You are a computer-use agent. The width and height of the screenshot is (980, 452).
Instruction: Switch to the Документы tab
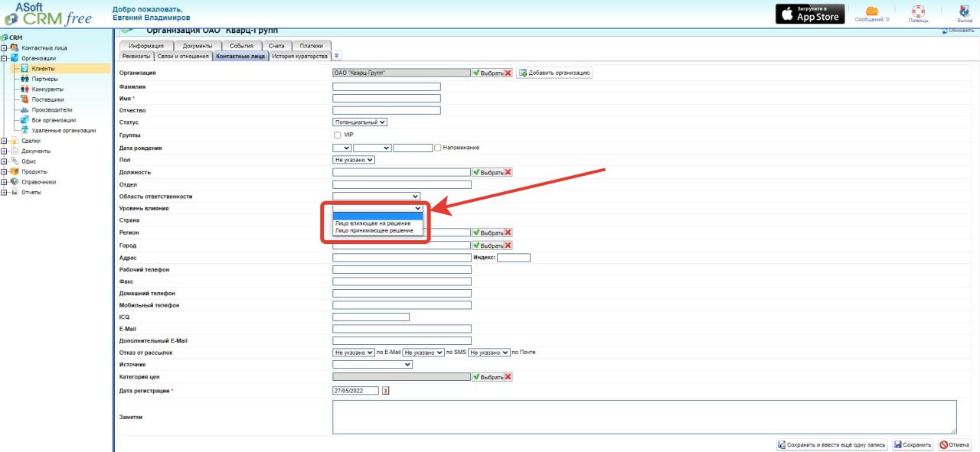pos(197,46)
